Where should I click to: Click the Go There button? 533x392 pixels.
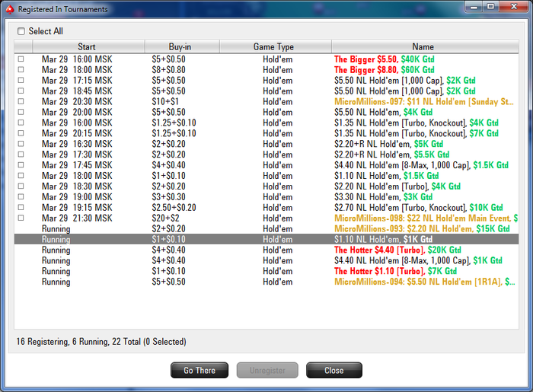pos(199,370)
